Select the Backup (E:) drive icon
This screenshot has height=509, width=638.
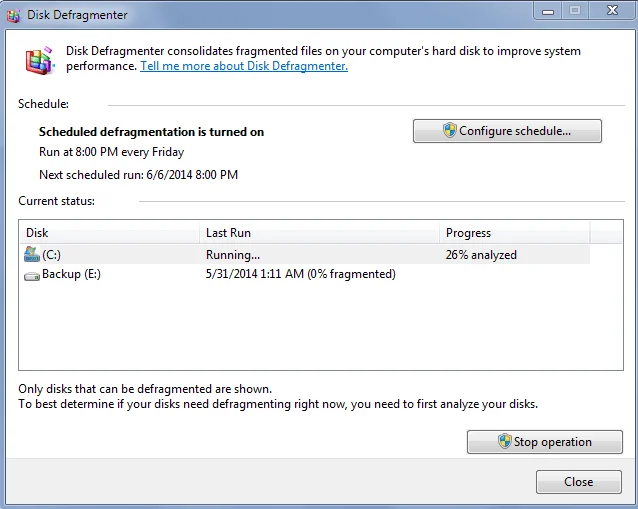pos(32,276)
